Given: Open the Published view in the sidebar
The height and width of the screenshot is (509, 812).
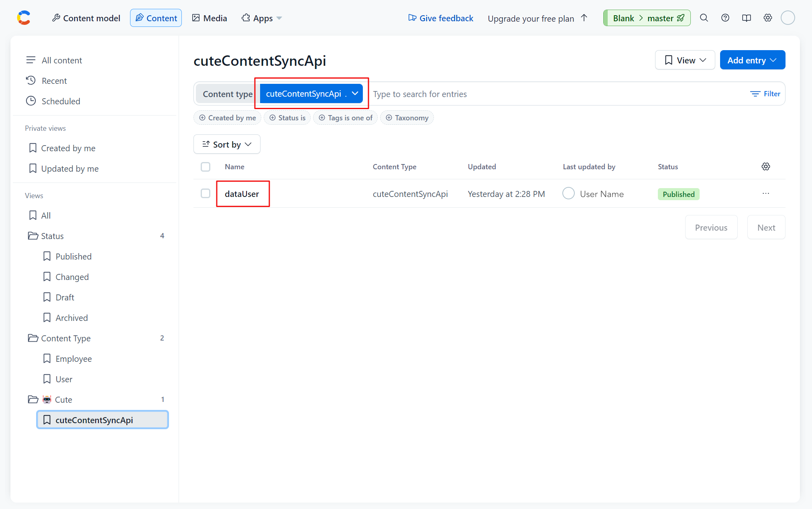Looking at the screenshot, I should (x=73, y=256).
